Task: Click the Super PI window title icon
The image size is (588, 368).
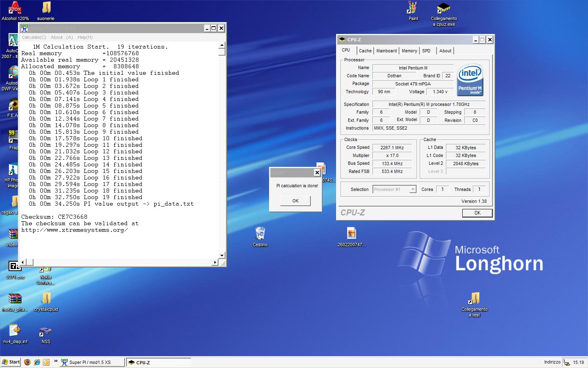Action: pos(24,28)
